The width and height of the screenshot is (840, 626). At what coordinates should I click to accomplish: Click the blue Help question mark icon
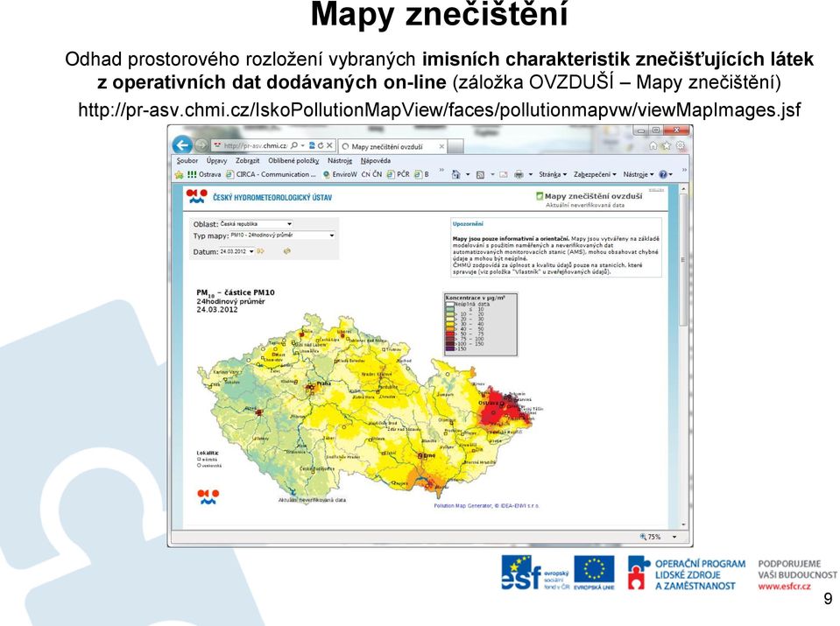(x=663, y=174)
